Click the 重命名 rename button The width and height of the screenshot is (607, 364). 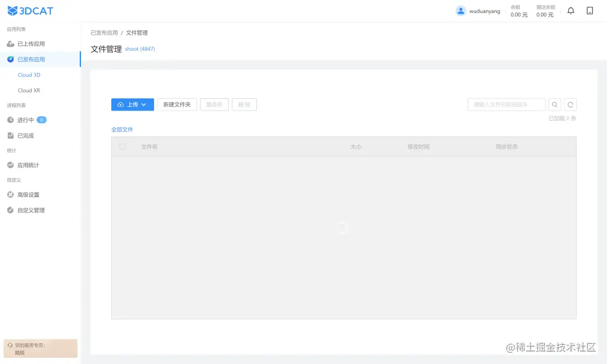click(x=214, y=104)
